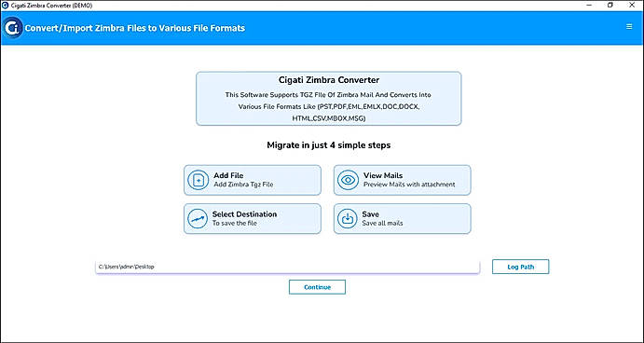
Task: Click the Select Destination arrow icon
Action: [198, 218]
